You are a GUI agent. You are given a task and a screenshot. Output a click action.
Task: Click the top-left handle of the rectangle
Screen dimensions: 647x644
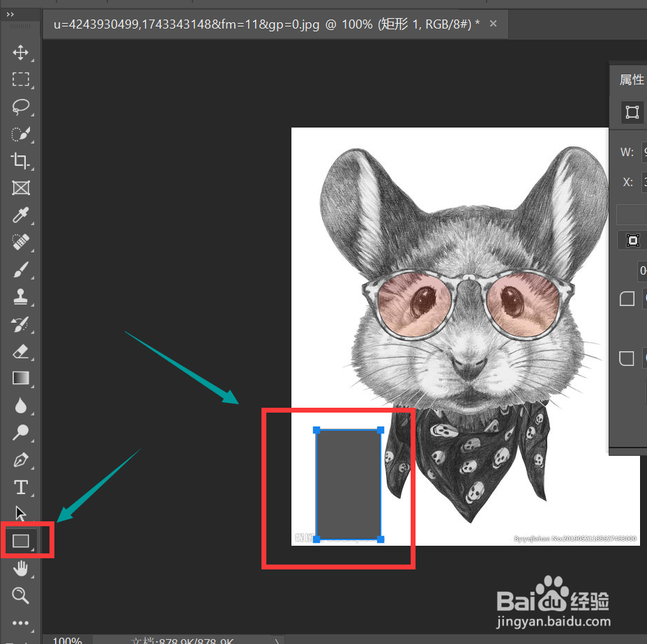(x=317, y=430)
